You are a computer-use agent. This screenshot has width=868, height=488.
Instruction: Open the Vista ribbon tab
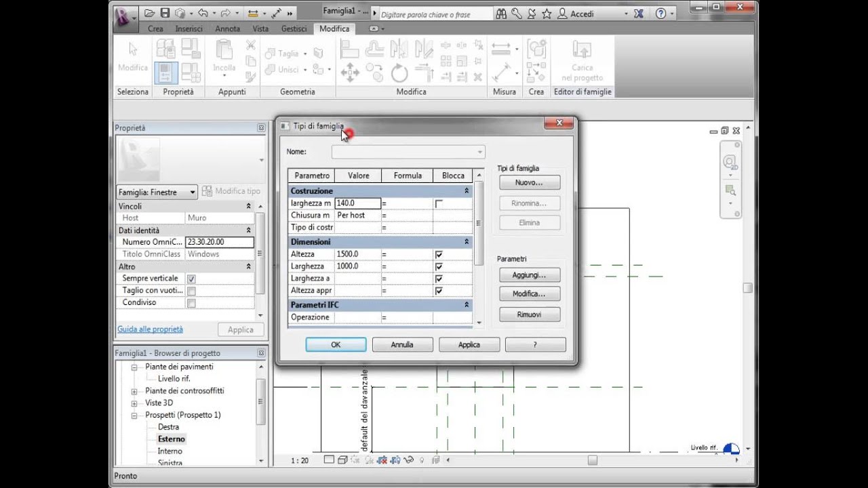click(x=260, y=29)
